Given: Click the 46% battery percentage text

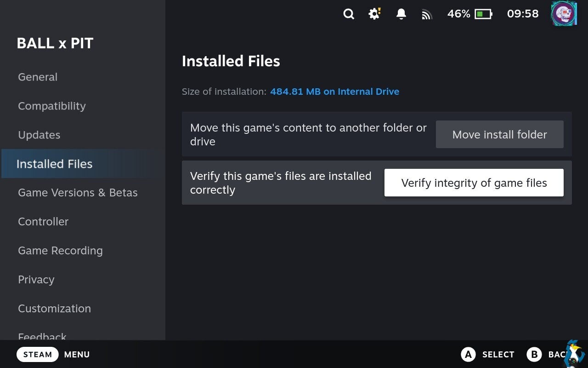Looking at the screenshot, I should pyautogui.click(x=459, y=14).
